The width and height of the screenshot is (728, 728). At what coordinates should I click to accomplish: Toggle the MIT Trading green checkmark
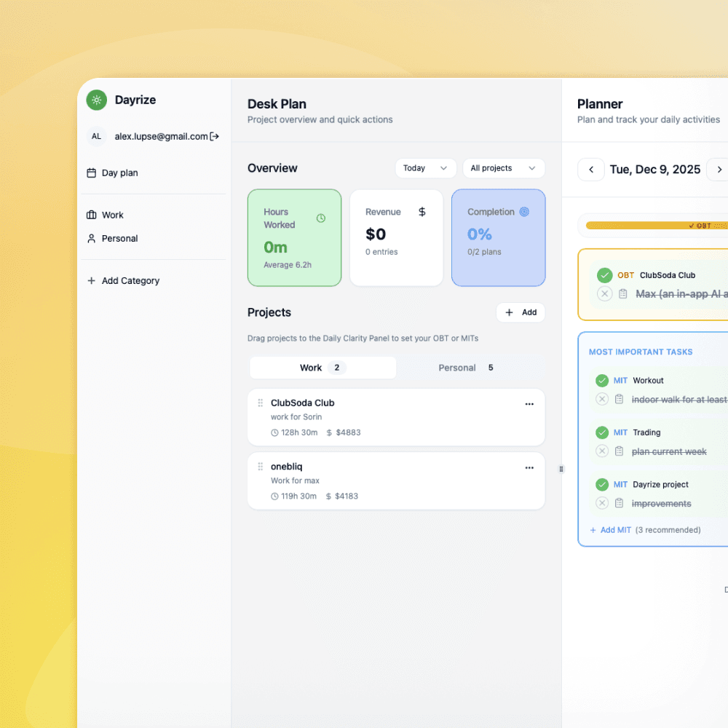602,432
